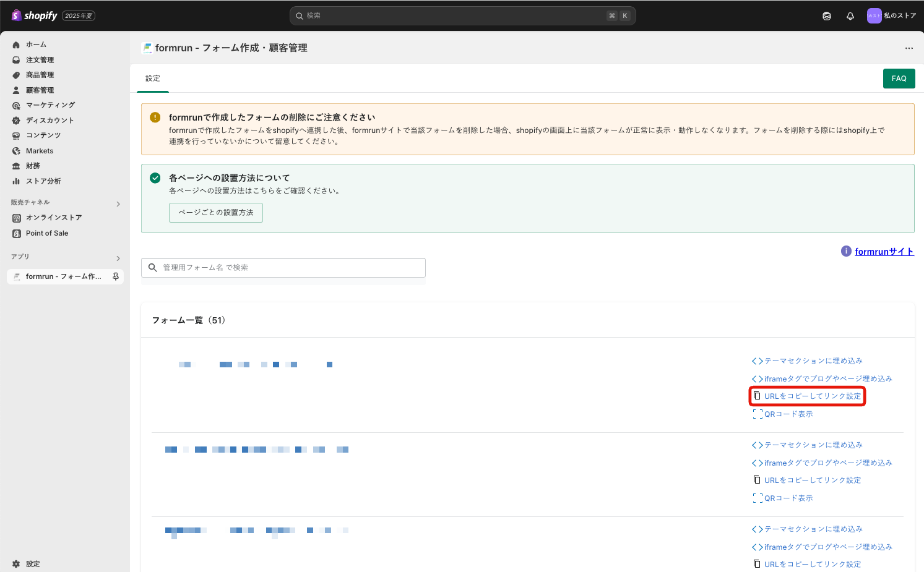Click ページごとの設置方法 button
This screenshot has width=924, height=572.
tap(216, 213)
